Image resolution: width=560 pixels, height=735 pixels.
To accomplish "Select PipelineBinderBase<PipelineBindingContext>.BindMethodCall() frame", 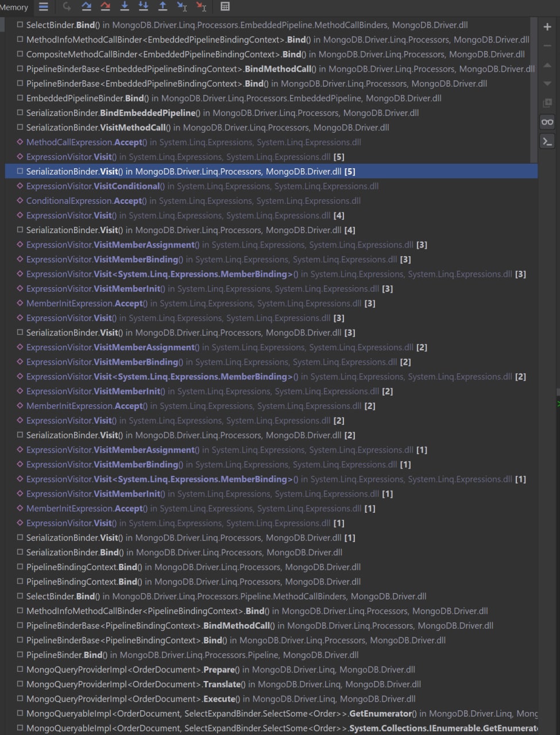I will tap(271, 626).
